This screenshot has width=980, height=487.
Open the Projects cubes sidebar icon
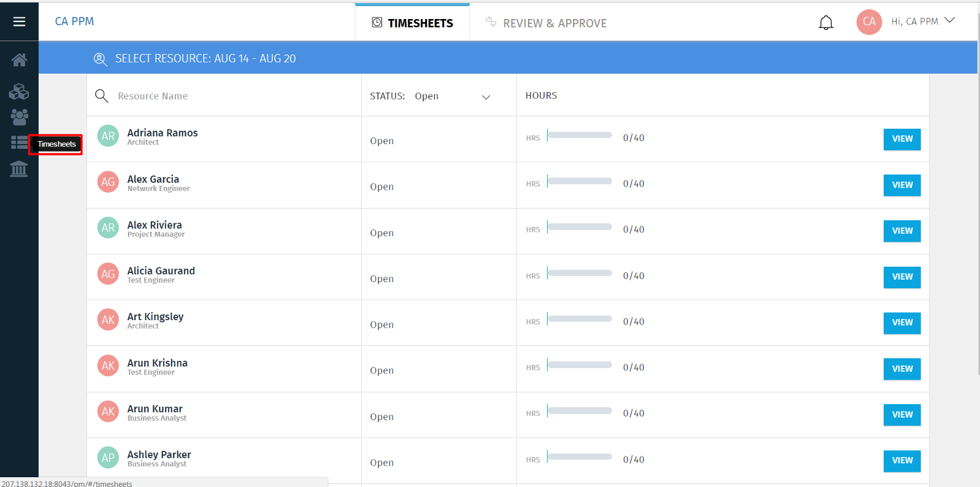coord(19,92)
